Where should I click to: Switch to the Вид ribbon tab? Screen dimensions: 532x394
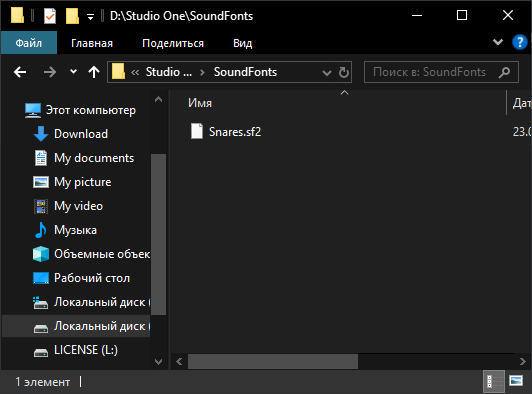243,43
